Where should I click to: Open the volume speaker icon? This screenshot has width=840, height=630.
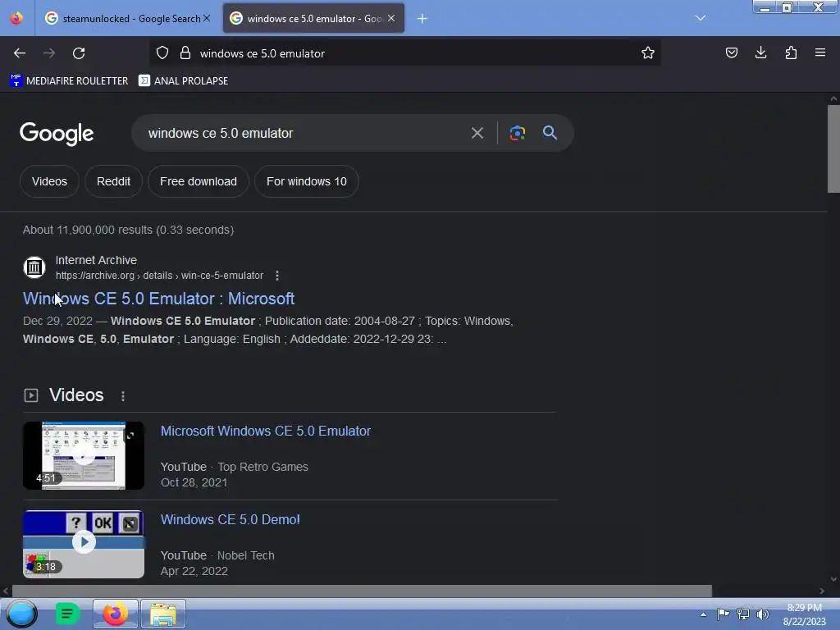(762, 614)
